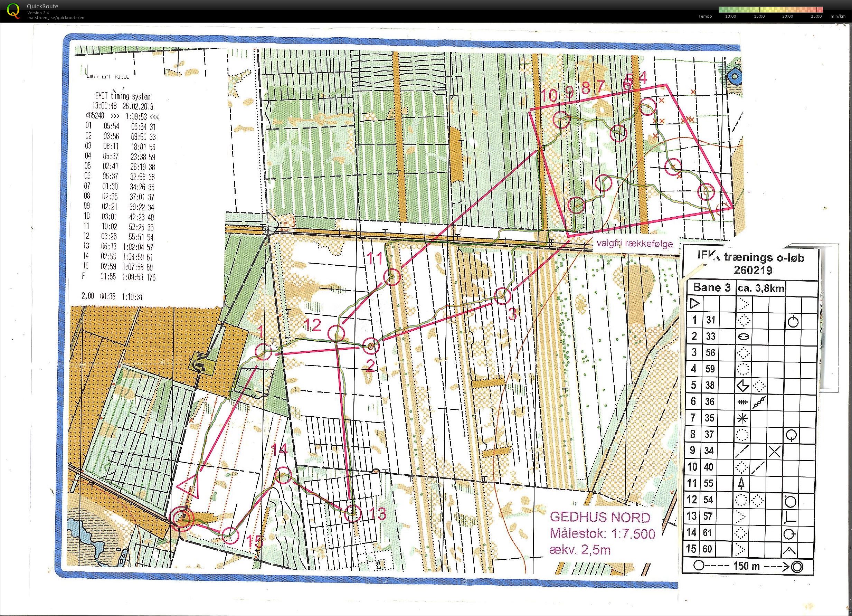The image size is (852, 616).
Task: Click the date code 260219
Action: pos(753,270)
